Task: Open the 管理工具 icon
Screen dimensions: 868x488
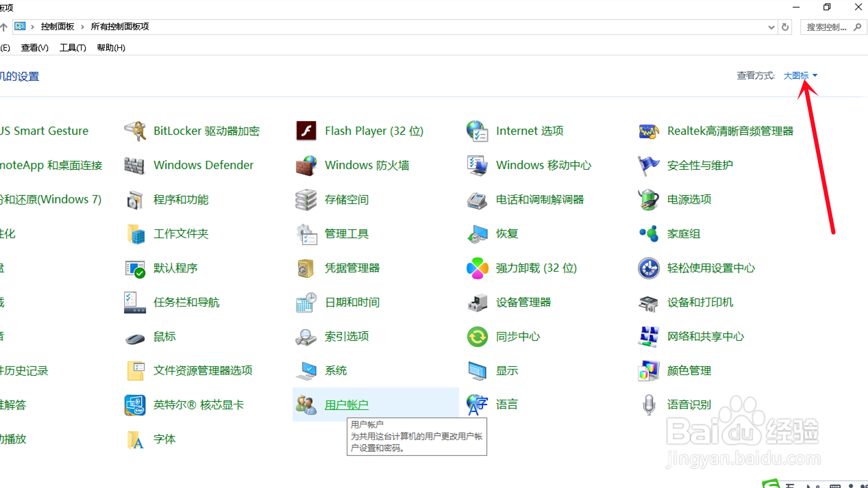Action: click(x=306, y=233)
